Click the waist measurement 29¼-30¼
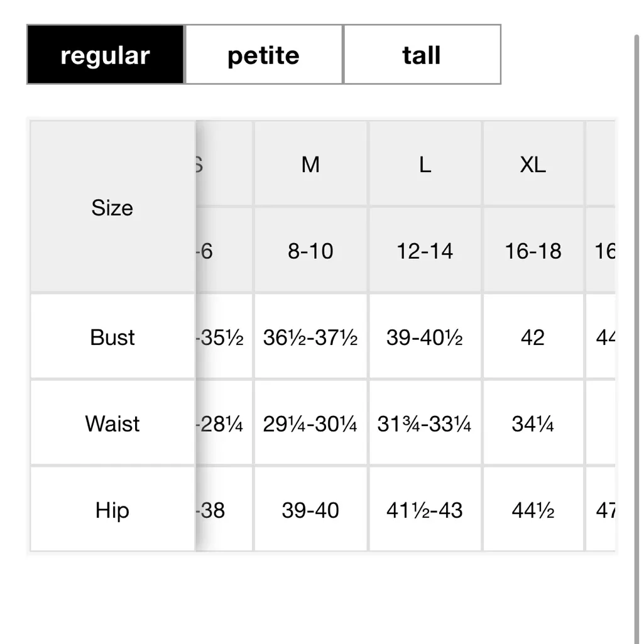Screen dimensions: 644x644 coord(310,423)
